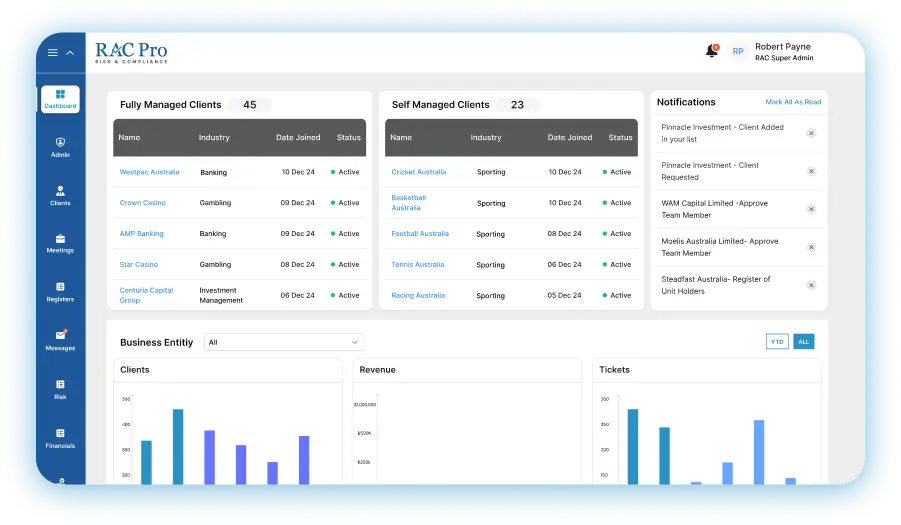Open Cricket Australia client link
The height and width of the screenshot is (525, 901).
419,172
